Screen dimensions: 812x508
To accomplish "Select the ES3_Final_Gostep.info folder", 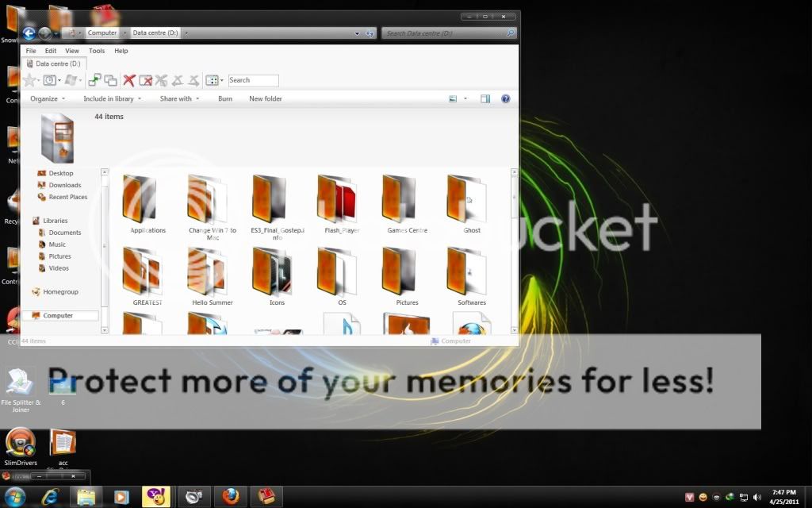I will tap(270, 199).
